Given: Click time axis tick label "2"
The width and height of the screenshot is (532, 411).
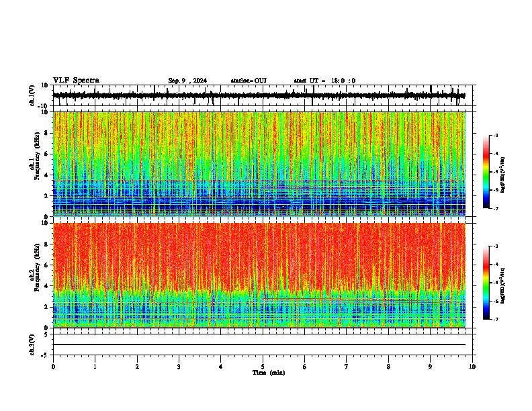Looking at the screenshot, I should pos(137,367).
